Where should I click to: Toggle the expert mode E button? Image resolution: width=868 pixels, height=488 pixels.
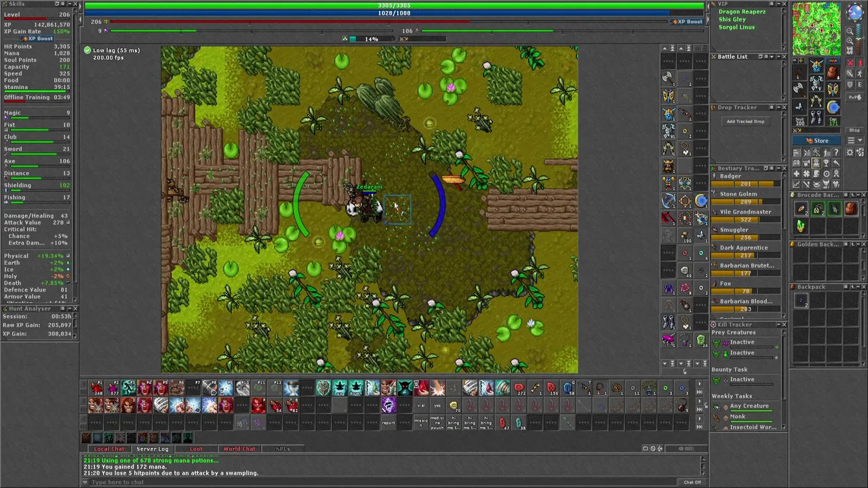(861, 84)
